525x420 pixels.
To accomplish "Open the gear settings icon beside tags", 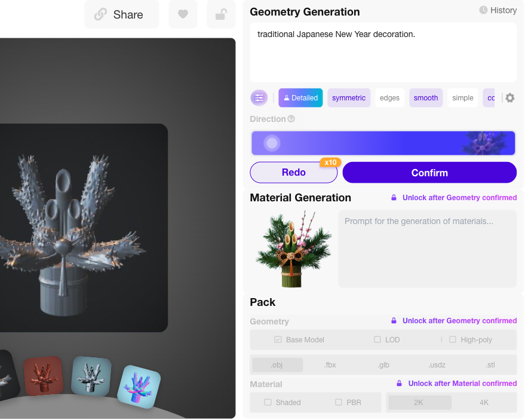I will click(x=509, y=98).
